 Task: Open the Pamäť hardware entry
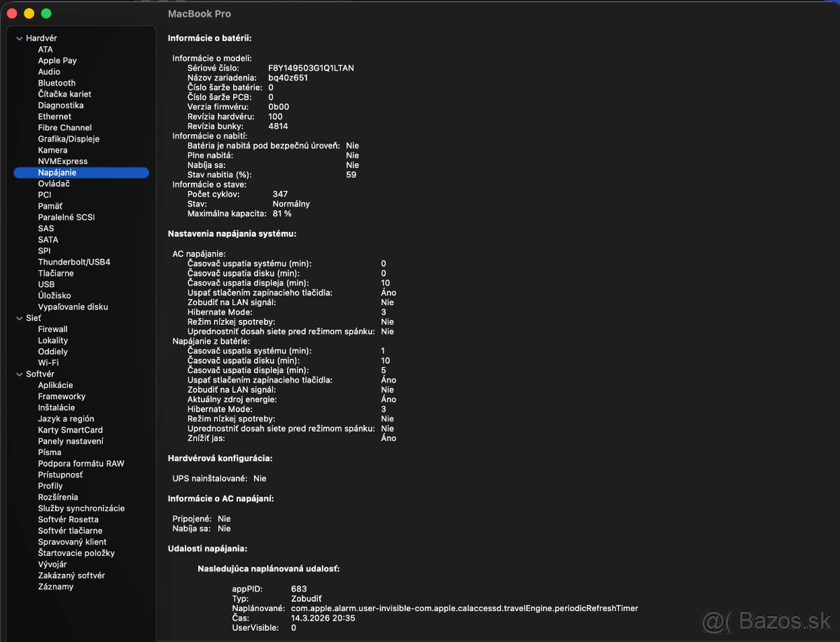pos(50,206)
